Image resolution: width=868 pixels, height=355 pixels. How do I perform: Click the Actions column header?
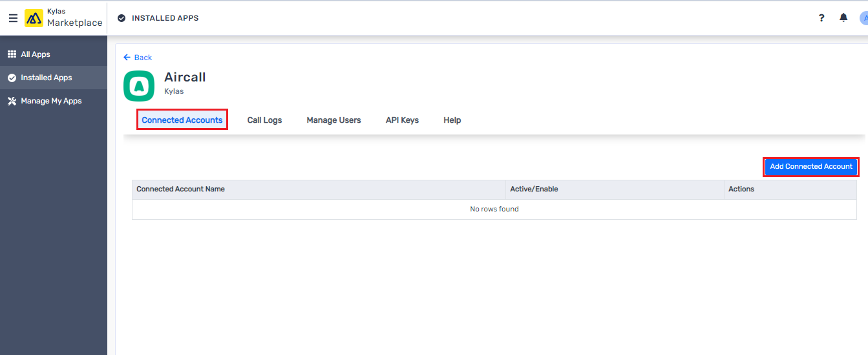(x=790, y=189)
